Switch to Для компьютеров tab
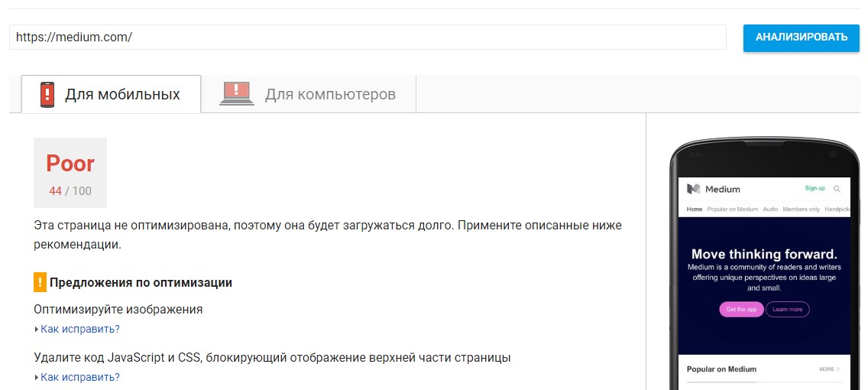Screen dimensions: 868x390 (x=309, y=94)
